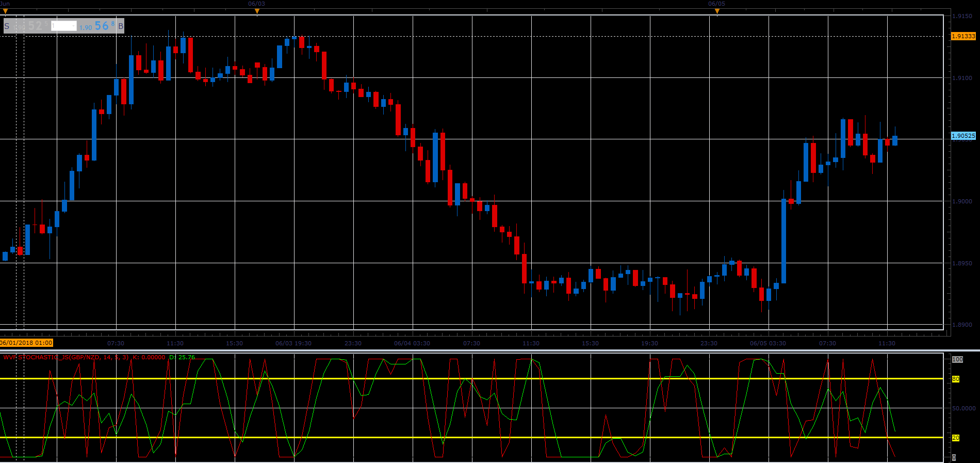This screenshot has width=980, height=463.
Task: Click the sell price 1.90 52
Action: (31, 26)
